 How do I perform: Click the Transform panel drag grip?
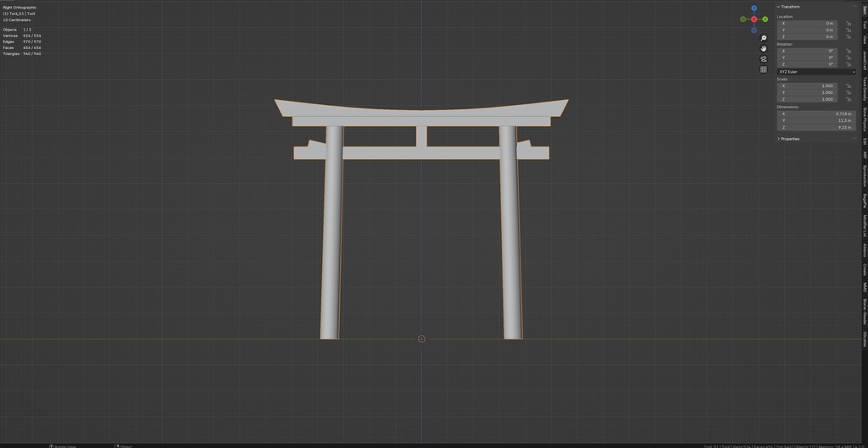(854, 7)
